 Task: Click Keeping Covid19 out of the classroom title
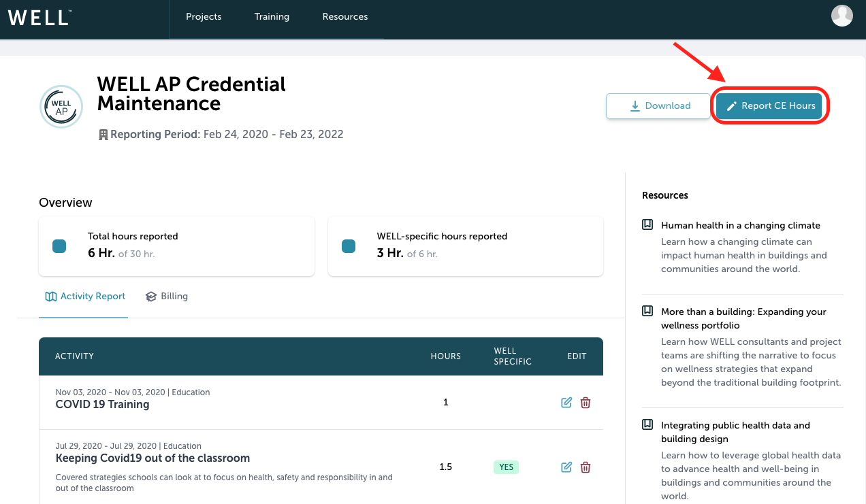click(153, 458)
